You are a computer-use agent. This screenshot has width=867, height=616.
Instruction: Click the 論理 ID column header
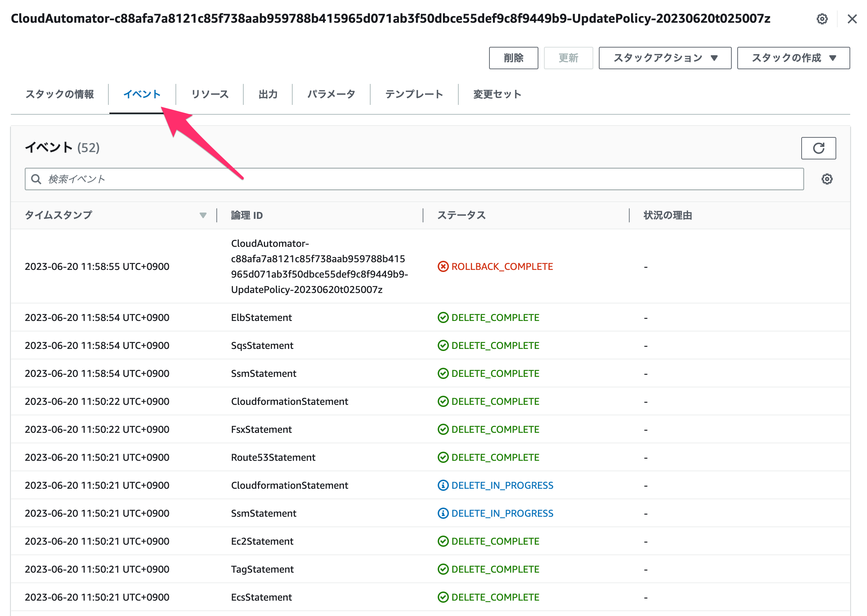point(246,215)
